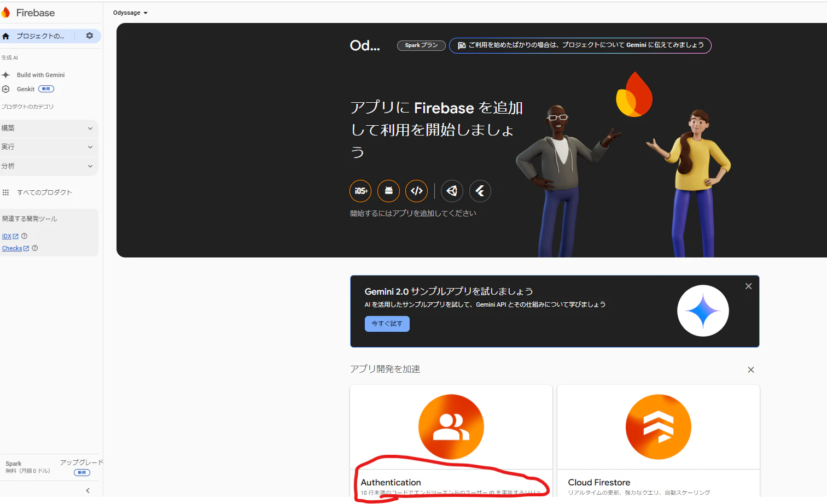Image resolution: width=827 pixels, height=504 pixels.
Task: Click the 開始するにはアプリを追加してください text
Action: click(x=413, y=213)
